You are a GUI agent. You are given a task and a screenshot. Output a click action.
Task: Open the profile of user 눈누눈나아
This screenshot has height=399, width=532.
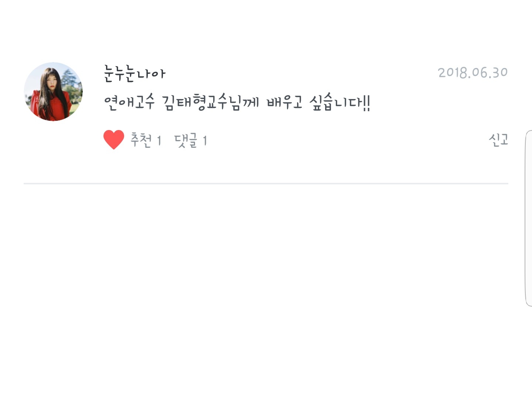tap(135, 73)
